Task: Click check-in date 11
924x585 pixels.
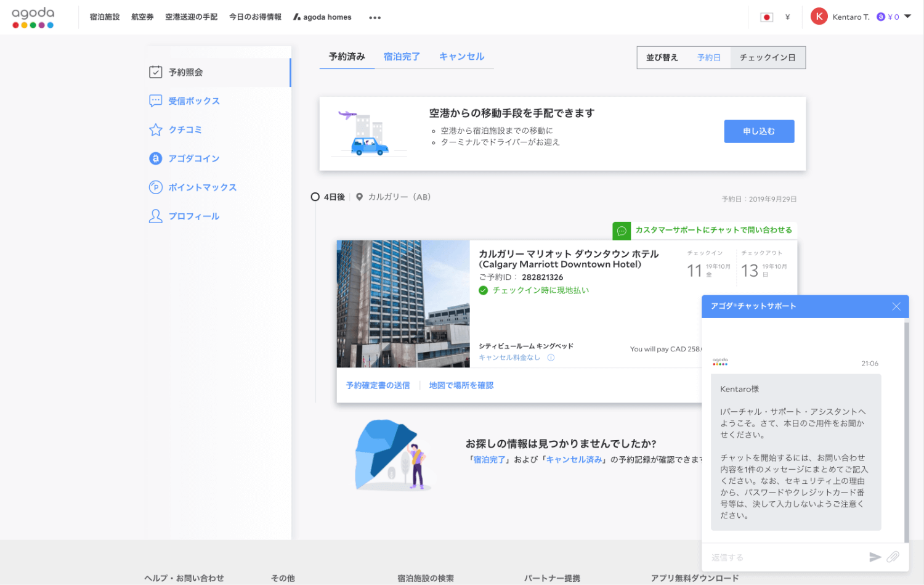Action: point(694,271)
